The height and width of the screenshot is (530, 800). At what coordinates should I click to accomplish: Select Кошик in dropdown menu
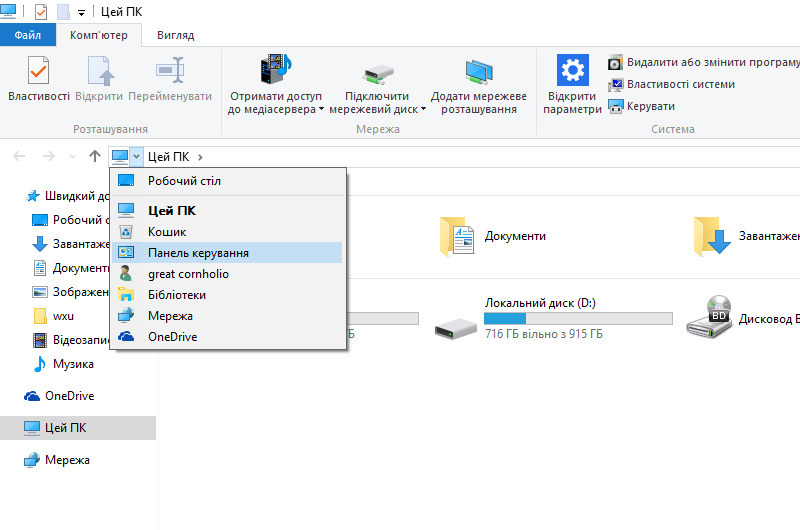coord(227,232)
